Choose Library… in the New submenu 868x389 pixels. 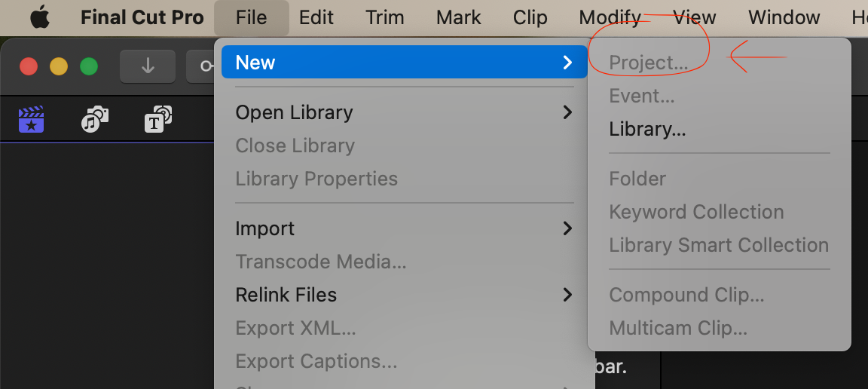(647, 129)
